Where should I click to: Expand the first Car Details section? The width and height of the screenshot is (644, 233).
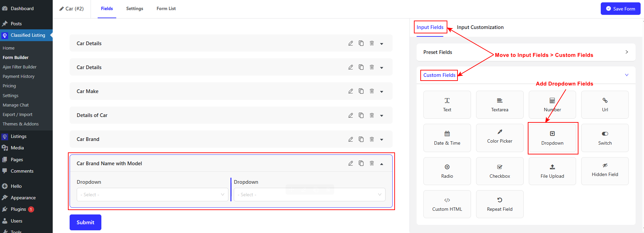click(382, 43)
